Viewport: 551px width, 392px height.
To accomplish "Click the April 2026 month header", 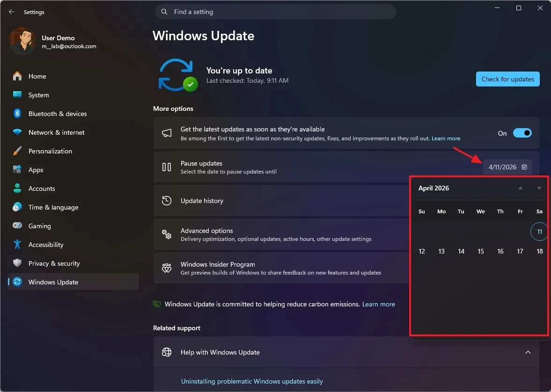I will [x=433, y=188].
